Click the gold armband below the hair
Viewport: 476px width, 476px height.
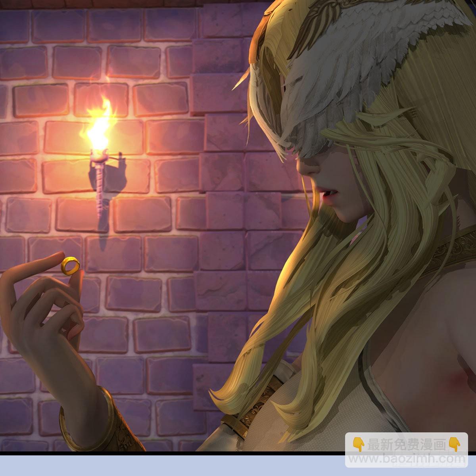[250, 413]
